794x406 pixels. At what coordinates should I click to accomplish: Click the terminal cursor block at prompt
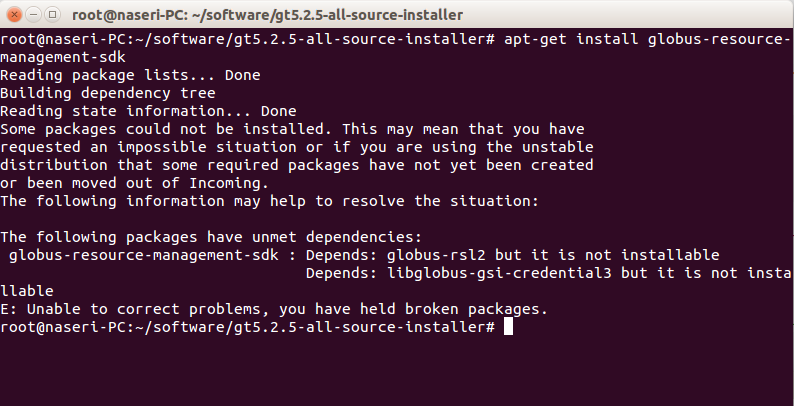pos(508,327)
